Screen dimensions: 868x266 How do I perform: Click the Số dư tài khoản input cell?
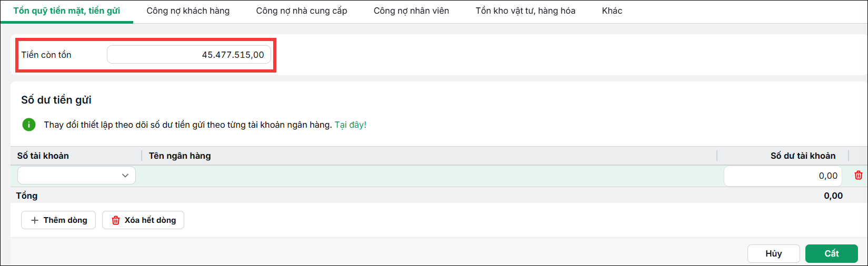783,176
